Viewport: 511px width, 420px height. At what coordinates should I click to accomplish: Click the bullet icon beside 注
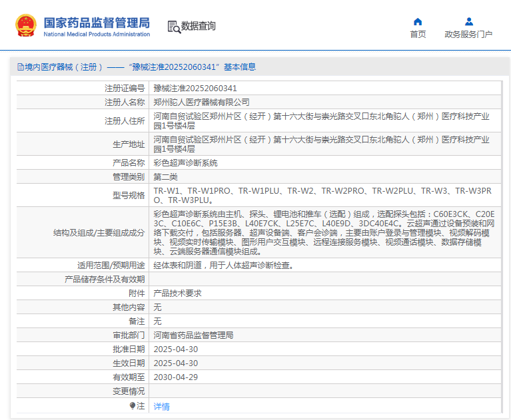pos(133,405)
